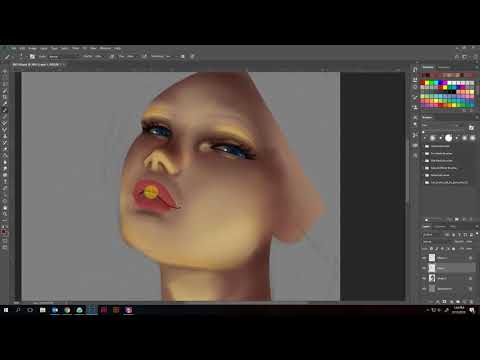Lock image pixels on the layer
Image resolution: width=480 pixels, height=360 pixels.
[437, 249]
